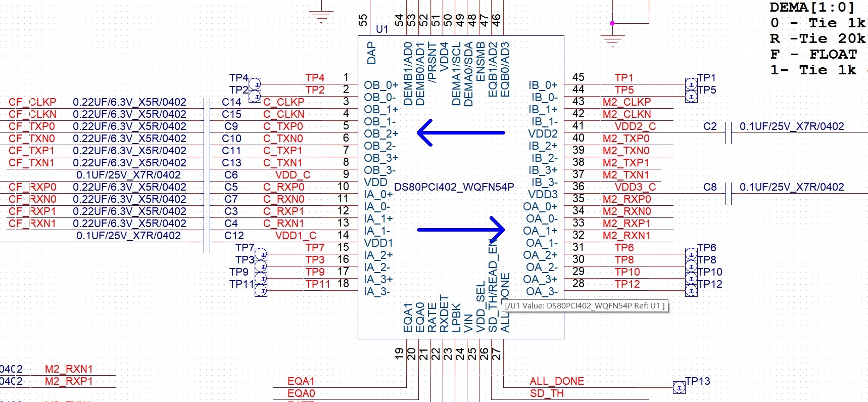Viewport: 868px width, 402px height.
Task: Select the SD_TH net label
Action: (547, 393)
